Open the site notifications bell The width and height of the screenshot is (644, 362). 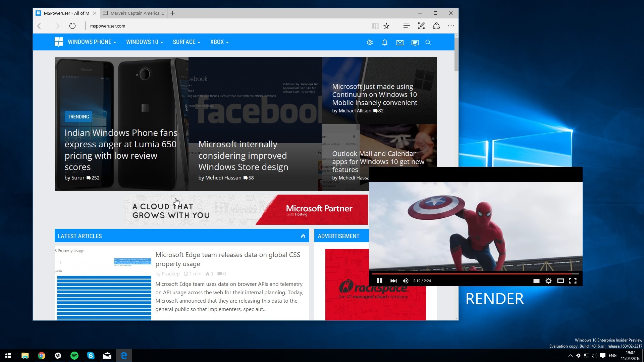(385, 43)
